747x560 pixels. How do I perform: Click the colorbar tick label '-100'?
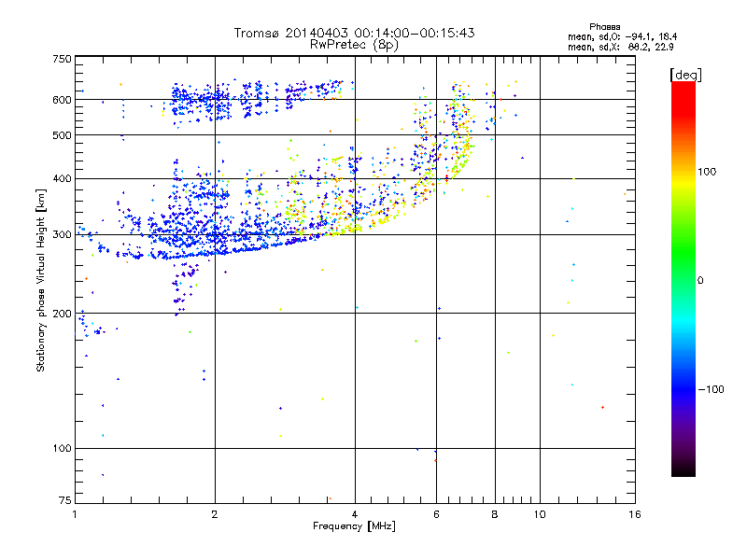[x=711, y=389]
